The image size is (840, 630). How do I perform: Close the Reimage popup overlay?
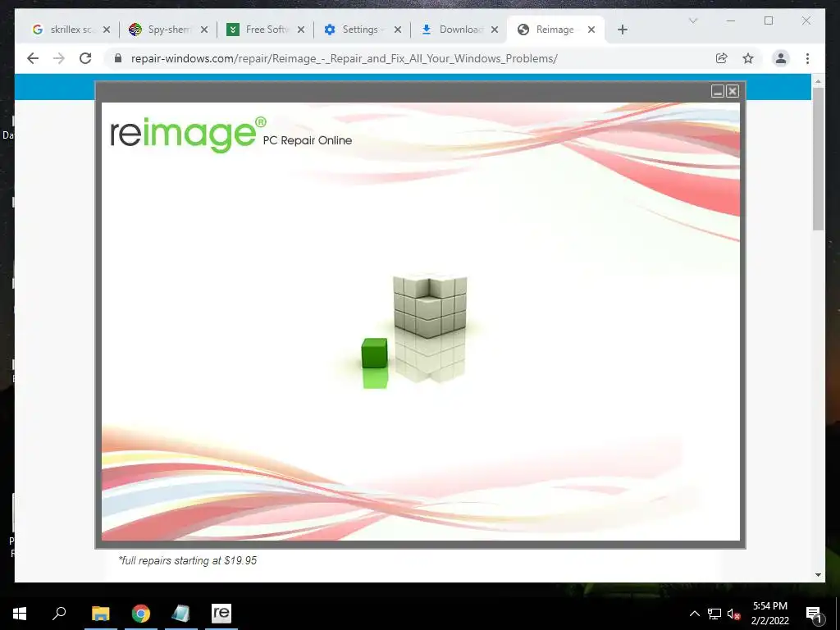point(733,91)
